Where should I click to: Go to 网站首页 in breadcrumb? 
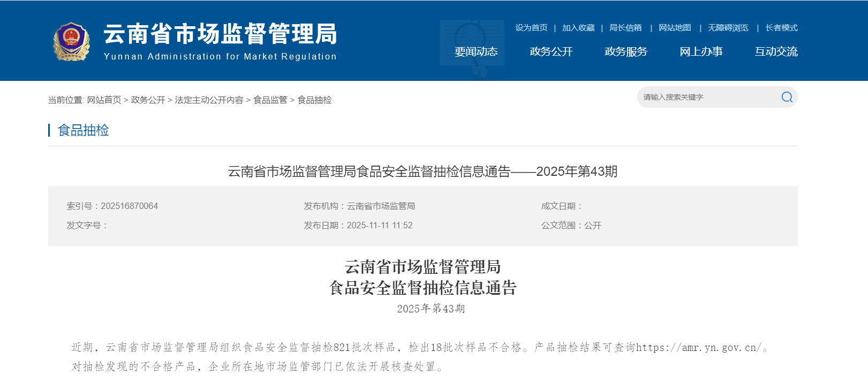point(104,100)
